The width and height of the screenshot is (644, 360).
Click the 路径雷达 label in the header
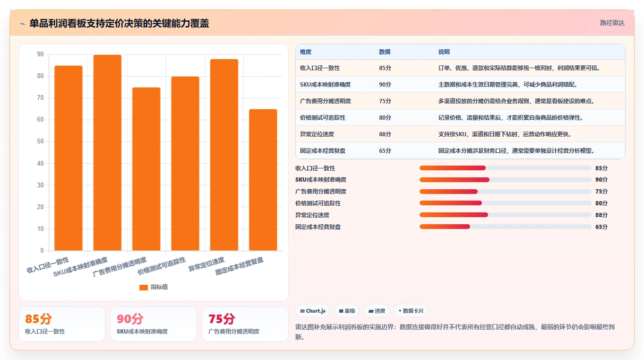[612, 23]
